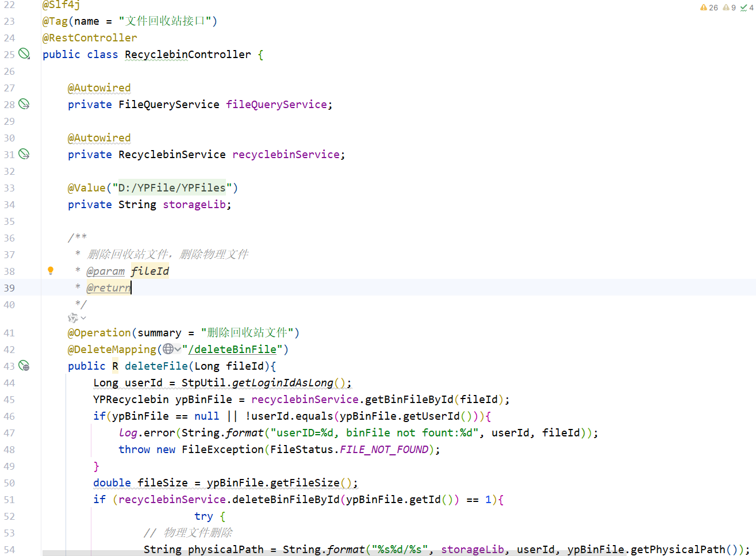Click line number 33 in the gutter
Image resolution: width=756 pixels, height=556 pixels.
(x=9, y=188)
